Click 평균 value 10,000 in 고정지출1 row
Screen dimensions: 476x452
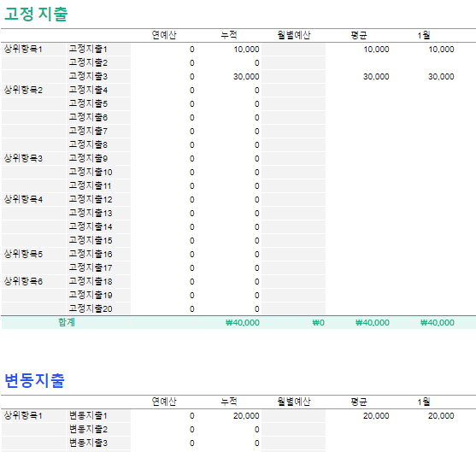click(376, 50)
